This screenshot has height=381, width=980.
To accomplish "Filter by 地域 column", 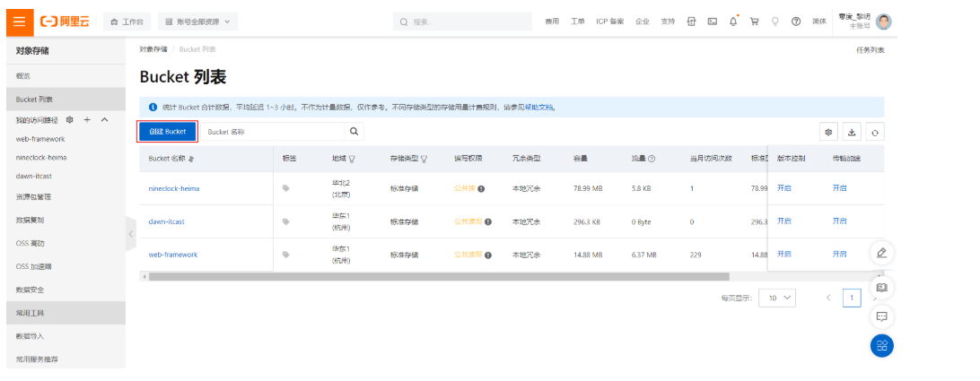I will coord(352,160).
